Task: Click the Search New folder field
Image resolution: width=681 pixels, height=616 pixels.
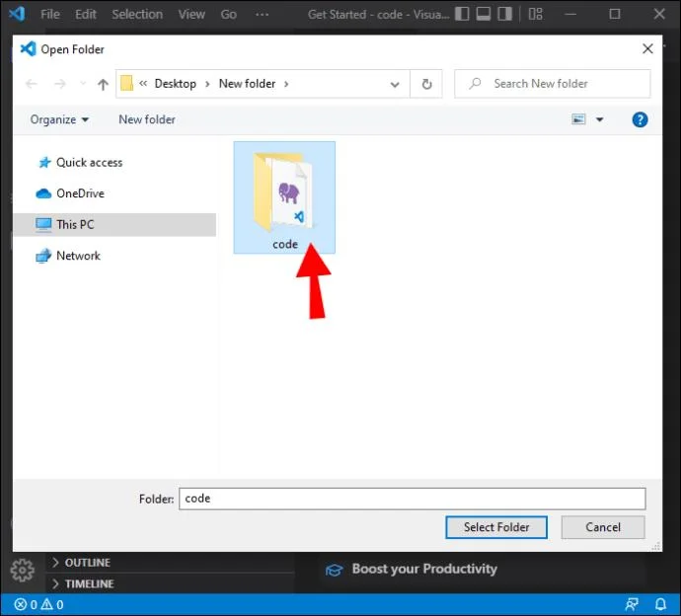Action: 553,83
